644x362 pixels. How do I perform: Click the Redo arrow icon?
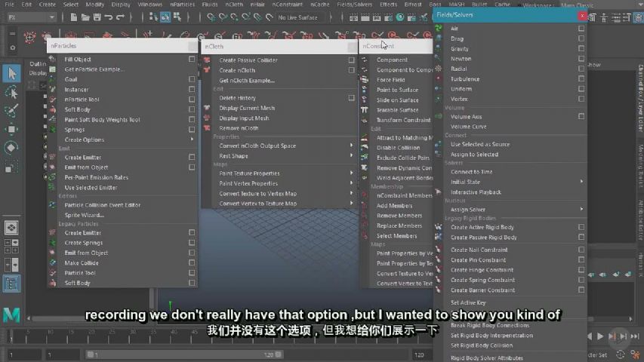click(120, 17)
